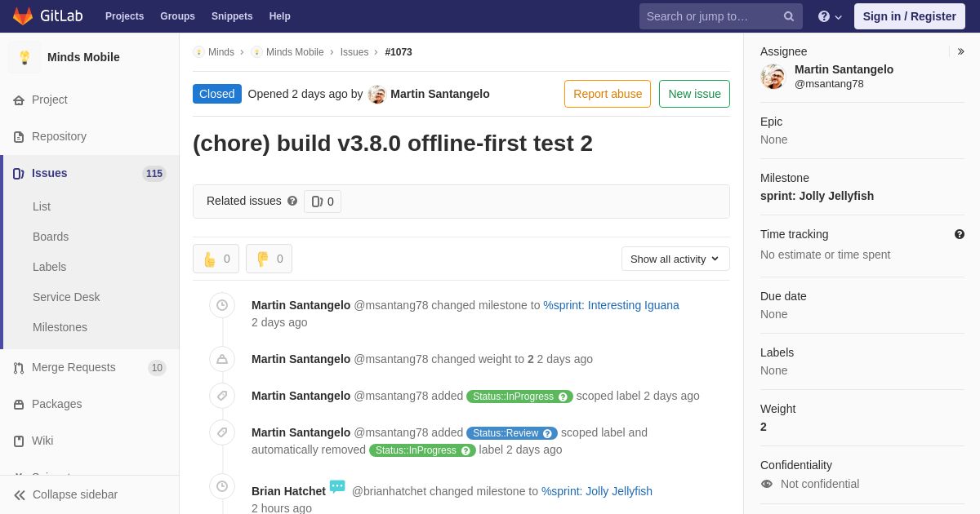Collapse the right sidebar with double chevron

pyautogui.click(x=960, y=51)
